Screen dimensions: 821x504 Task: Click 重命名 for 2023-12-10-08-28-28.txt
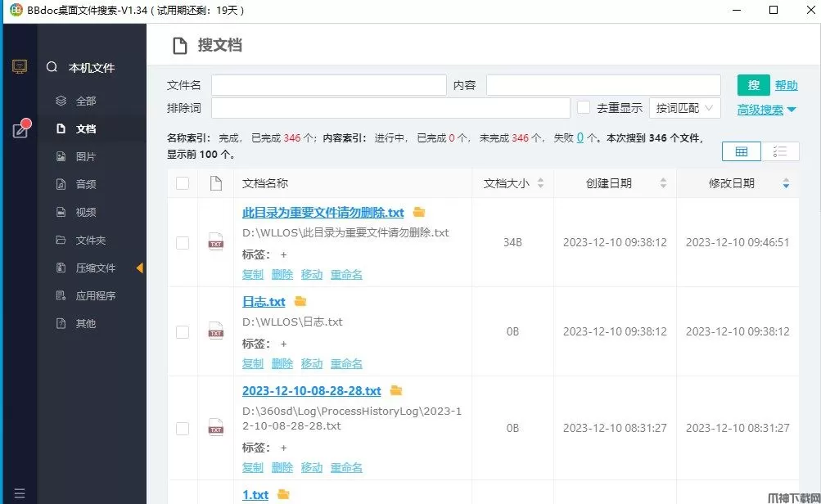[x=346, y=467]
